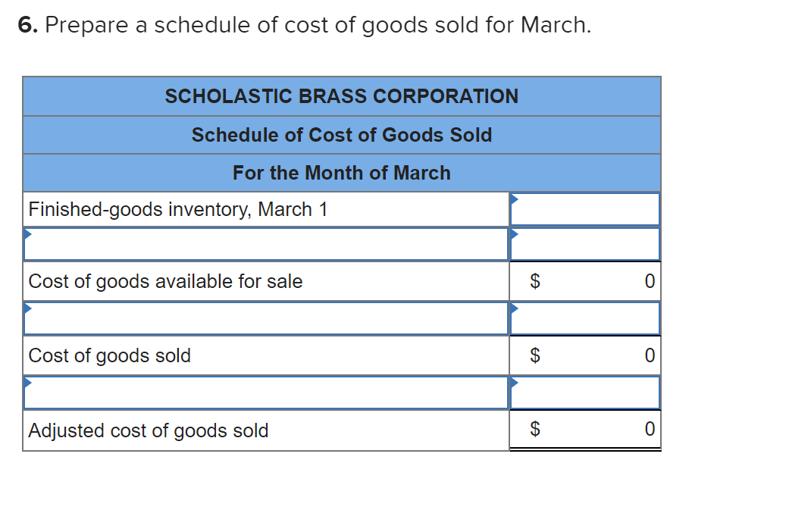Viewport: 811px width, 532px height.
Task: Click the blue triangle in the amount cell above Adjusted cost
Action: (516, 381)
